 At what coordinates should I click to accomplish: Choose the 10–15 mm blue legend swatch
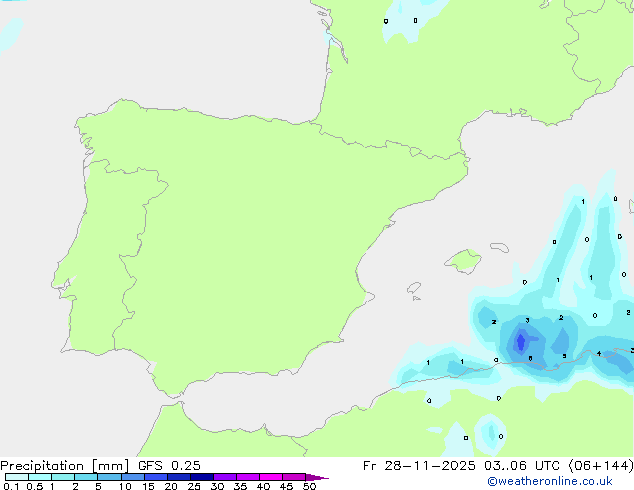132,477
